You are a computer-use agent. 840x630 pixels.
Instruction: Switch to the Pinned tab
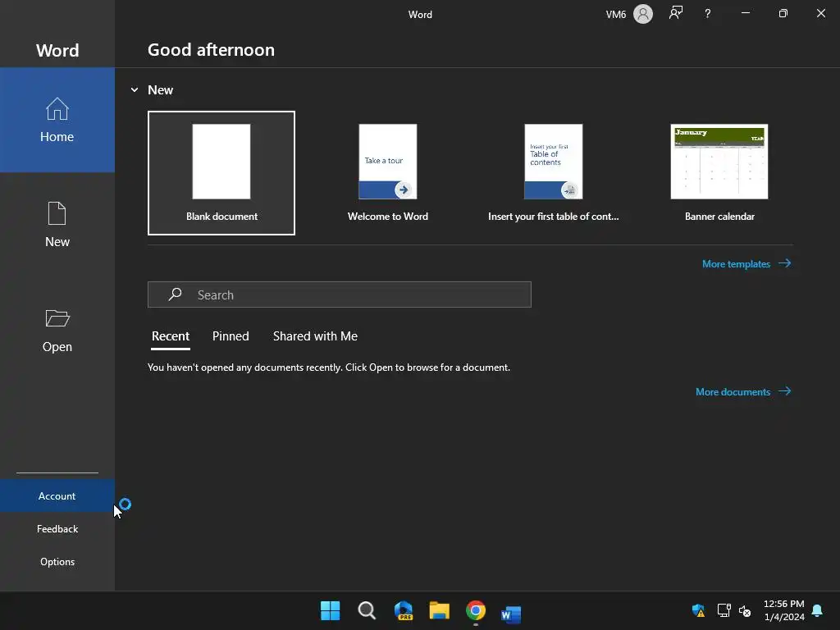click(231, 336)
